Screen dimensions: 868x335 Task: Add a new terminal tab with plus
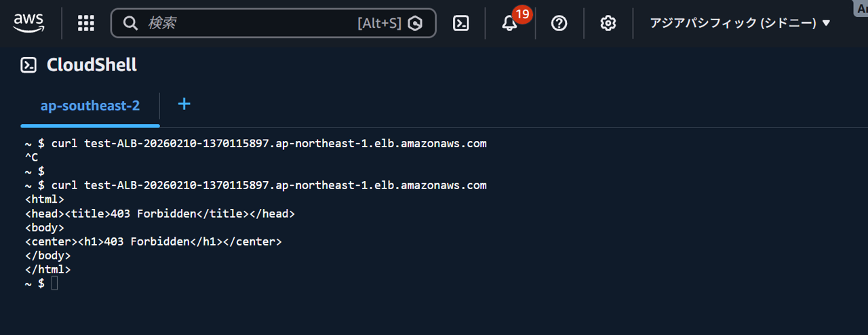coord(184,104)
